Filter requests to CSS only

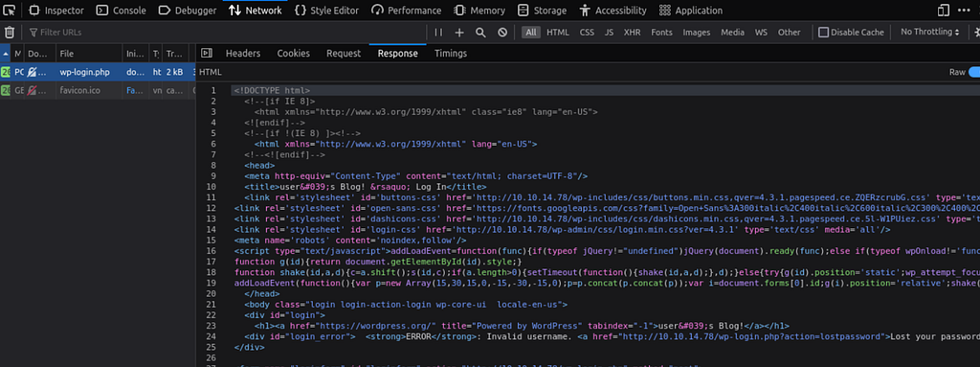tap(587, 32)
